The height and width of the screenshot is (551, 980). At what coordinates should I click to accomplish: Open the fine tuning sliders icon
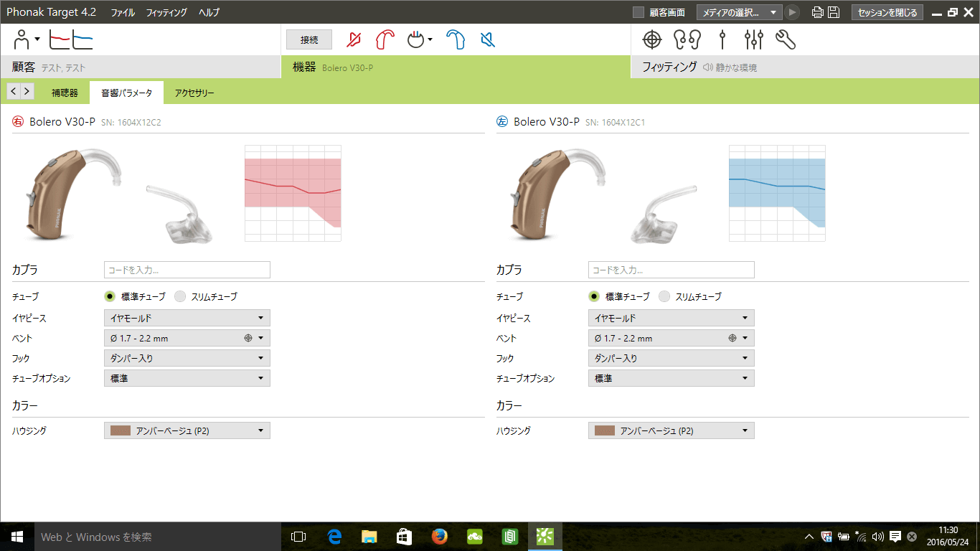(753, 39)
